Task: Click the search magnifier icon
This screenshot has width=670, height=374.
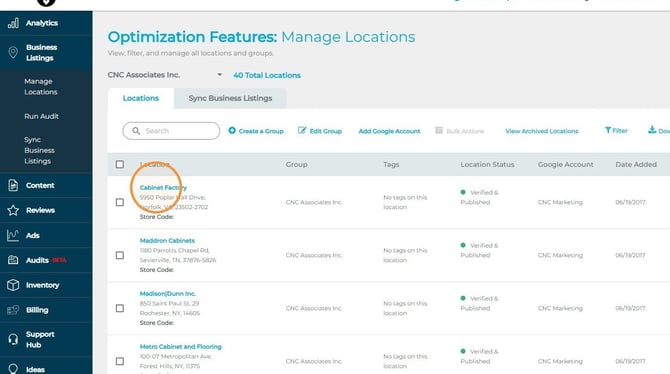Action: [136, 131]
